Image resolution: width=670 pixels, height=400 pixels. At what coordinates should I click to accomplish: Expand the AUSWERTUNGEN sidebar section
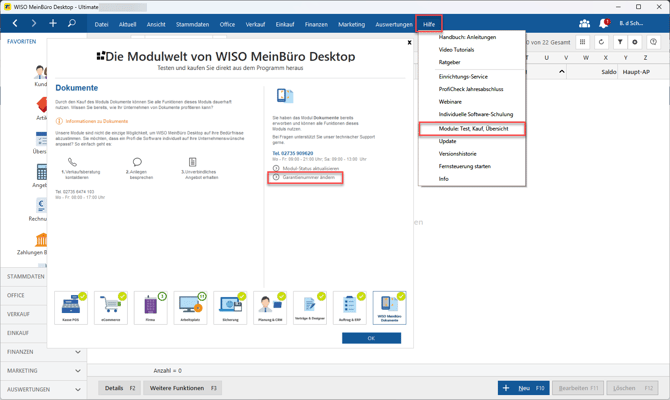77,390
